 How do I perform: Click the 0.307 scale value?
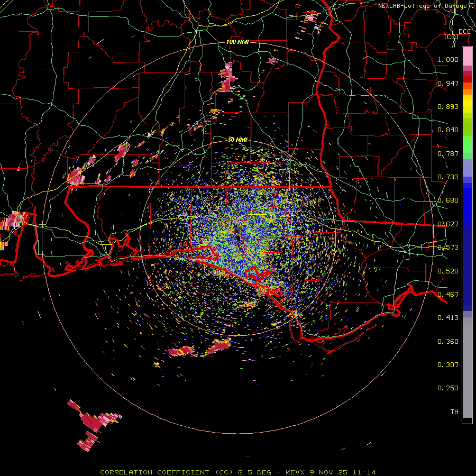click(448, 365)
